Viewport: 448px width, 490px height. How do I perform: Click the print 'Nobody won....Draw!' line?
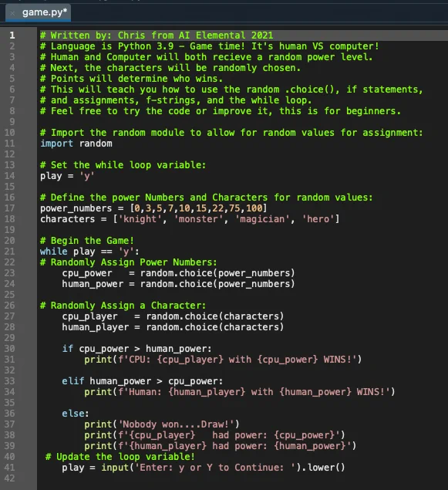point(162,424)
